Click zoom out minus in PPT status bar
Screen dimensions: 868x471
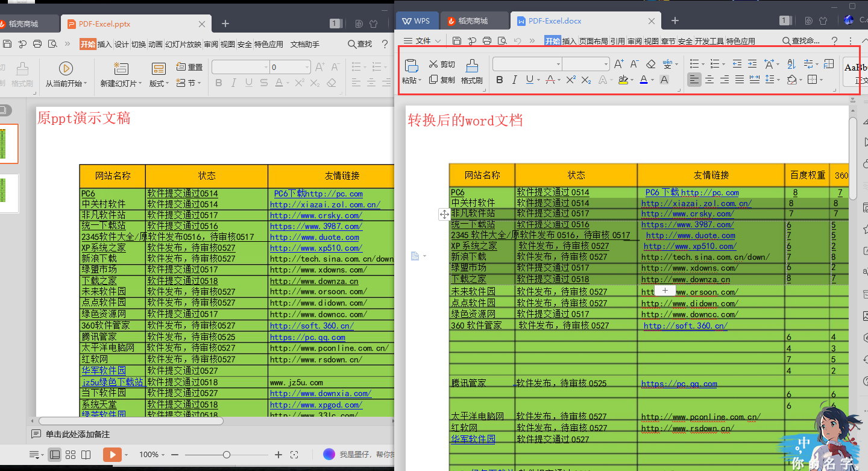click(175, 455)
